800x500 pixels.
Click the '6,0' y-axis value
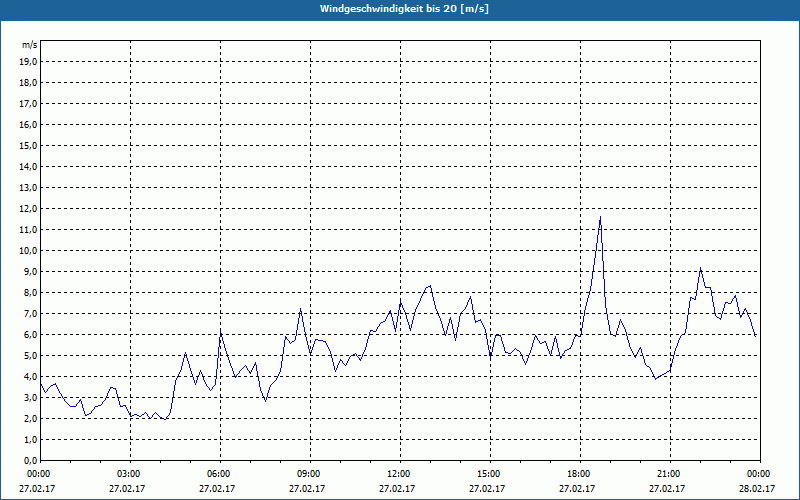(30, 334)
